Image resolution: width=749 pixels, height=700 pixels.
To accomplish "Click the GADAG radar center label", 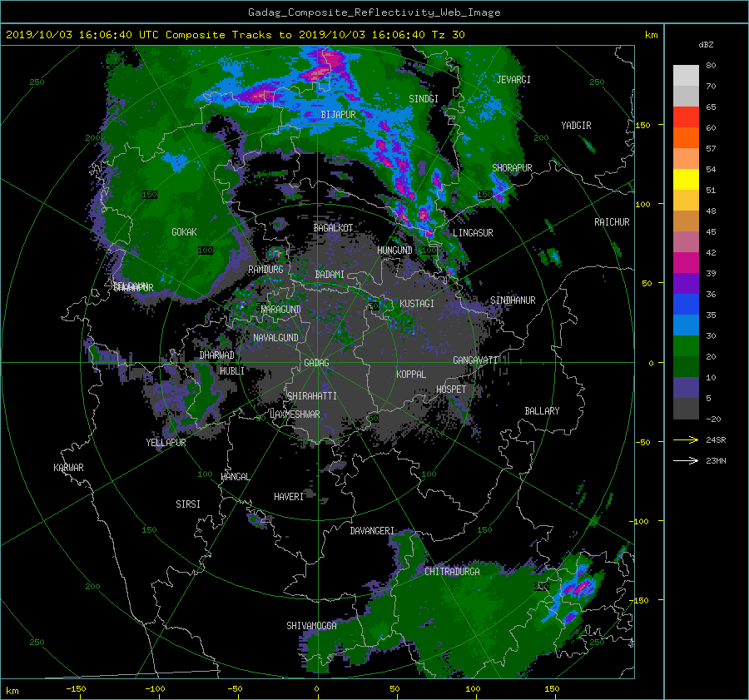I will 317,363.
